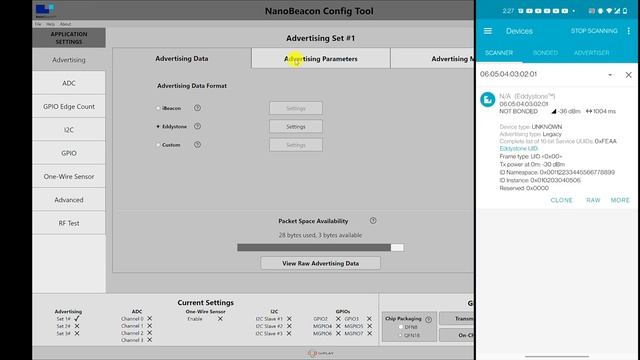
Task: Click the X status beside ADC Channel 2
Action: click(149, 333)
